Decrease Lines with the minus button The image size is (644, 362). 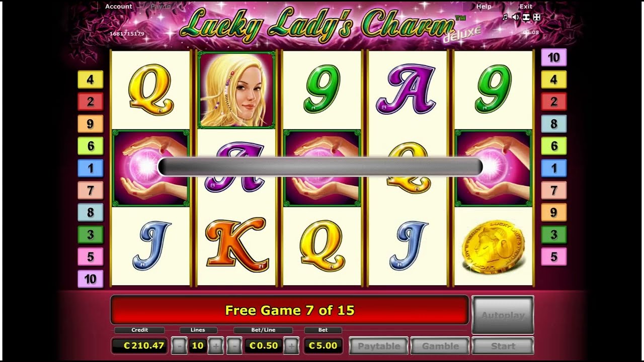179,346
